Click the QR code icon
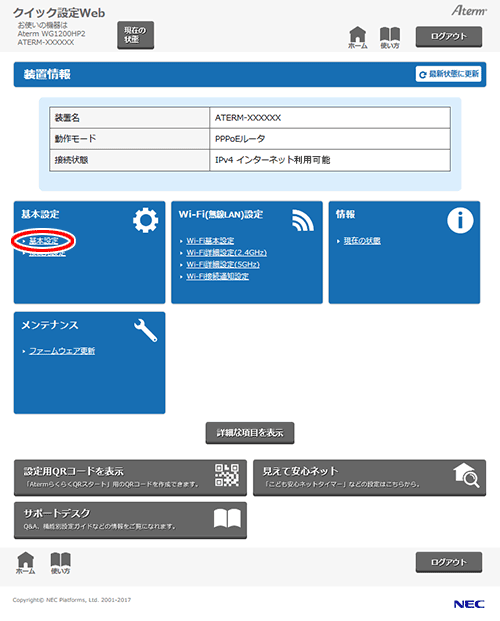This screenshot has width=500, height=621. [x=227, y=475]
